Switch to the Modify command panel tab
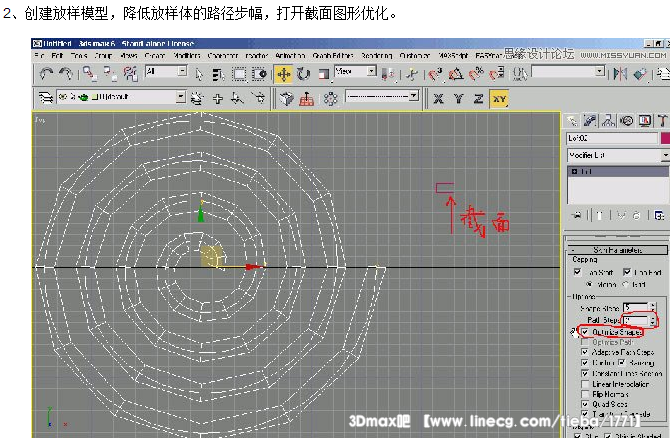 click(590, 121)
